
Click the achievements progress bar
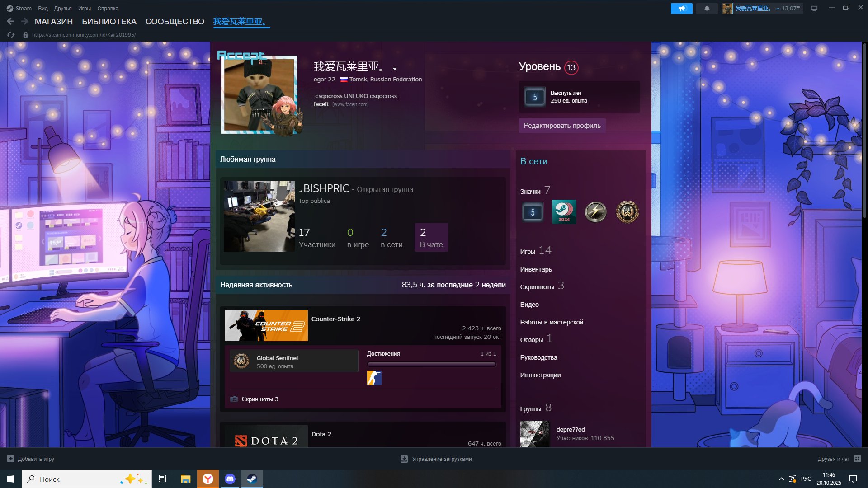tap(431, 364)
